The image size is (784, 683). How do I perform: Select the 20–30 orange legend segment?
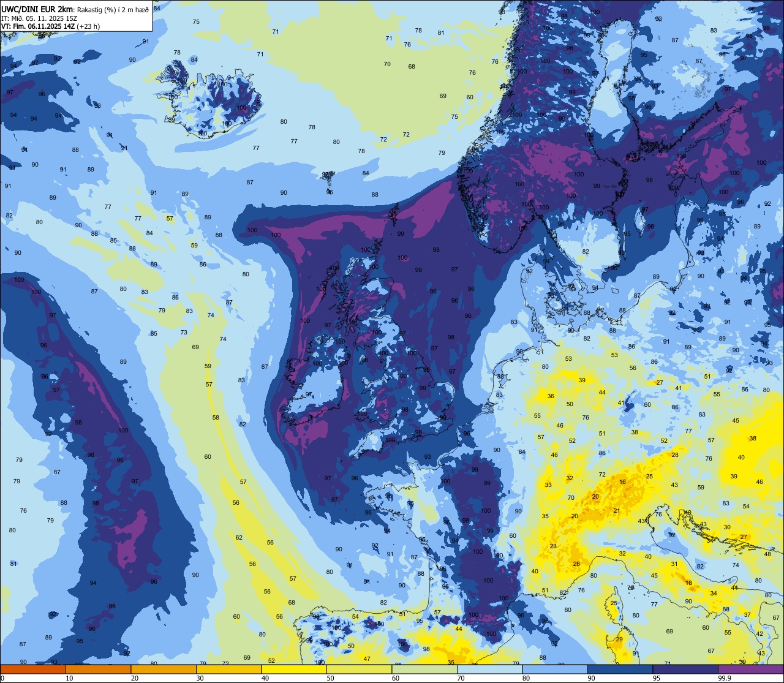(164, 669)
